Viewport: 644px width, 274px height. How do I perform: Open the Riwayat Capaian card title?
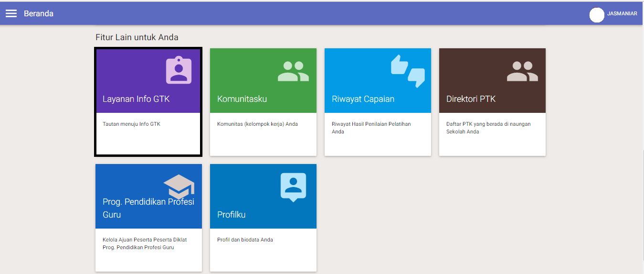(363, 99)
